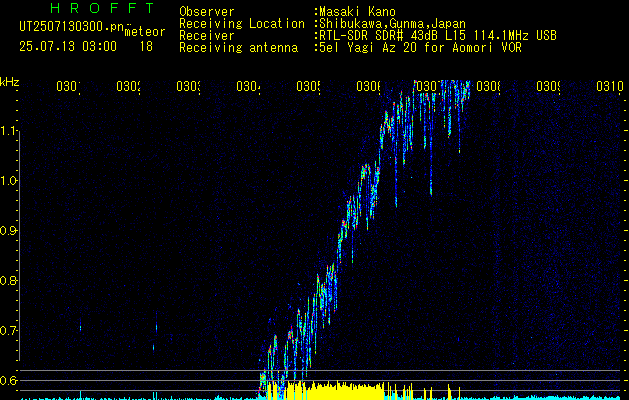Click the Receiving antenna label
629x400 pixels.
click(x=238, y=48)
